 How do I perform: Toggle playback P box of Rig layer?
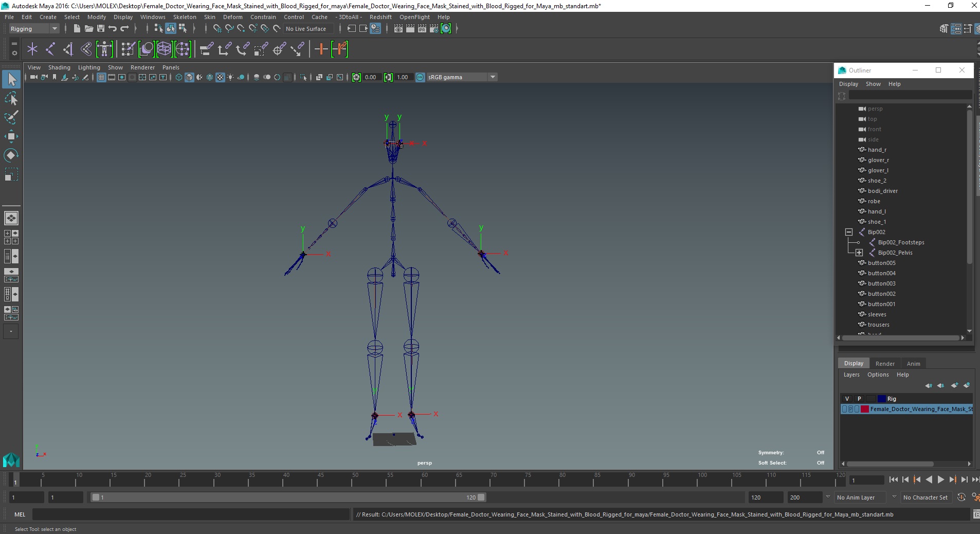click(859, 399)
